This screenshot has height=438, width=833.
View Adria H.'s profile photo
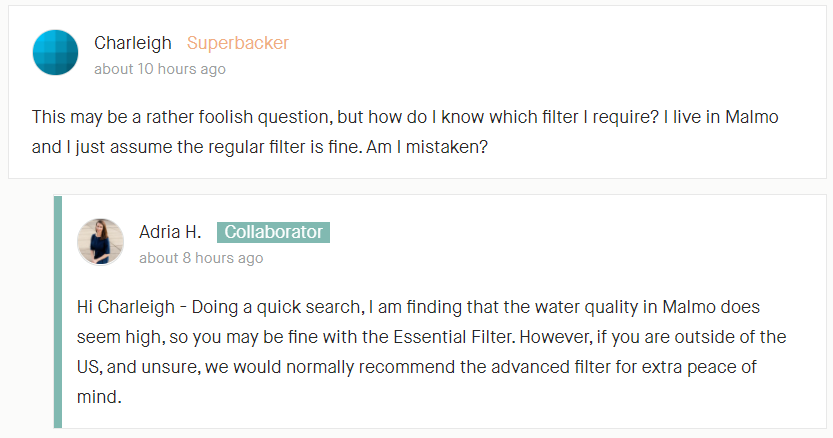click(100, 241)
